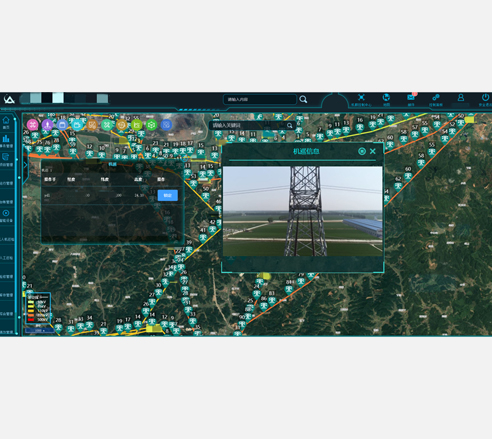
Task: Click the power logout icon
Action: pyautogui.click(x=485, y=97)
